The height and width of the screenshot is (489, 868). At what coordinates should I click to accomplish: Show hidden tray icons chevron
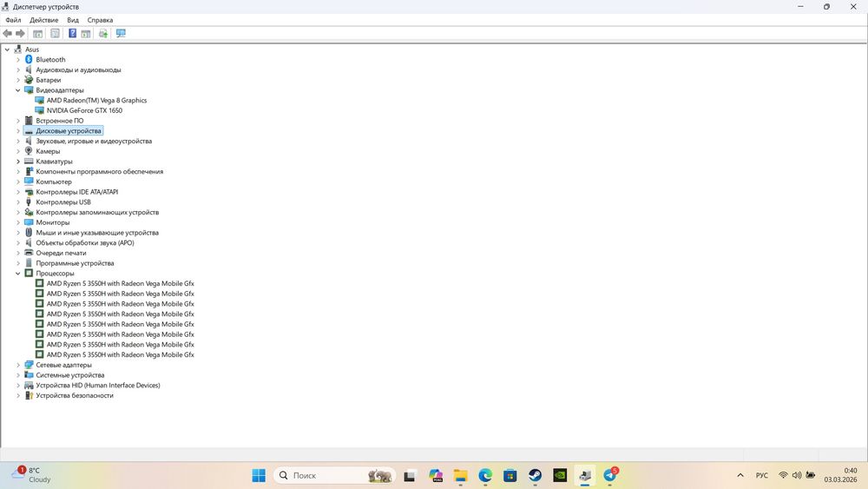(740, 475)
